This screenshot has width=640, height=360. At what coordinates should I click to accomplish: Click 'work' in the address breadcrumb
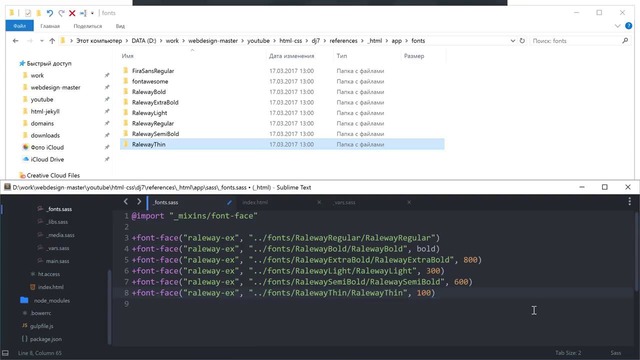172,41
